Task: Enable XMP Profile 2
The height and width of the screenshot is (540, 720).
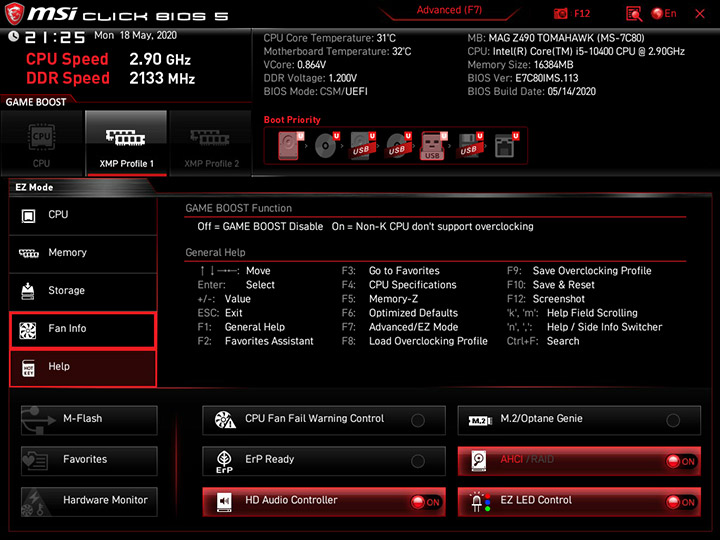Action: [x=211, y=143]
